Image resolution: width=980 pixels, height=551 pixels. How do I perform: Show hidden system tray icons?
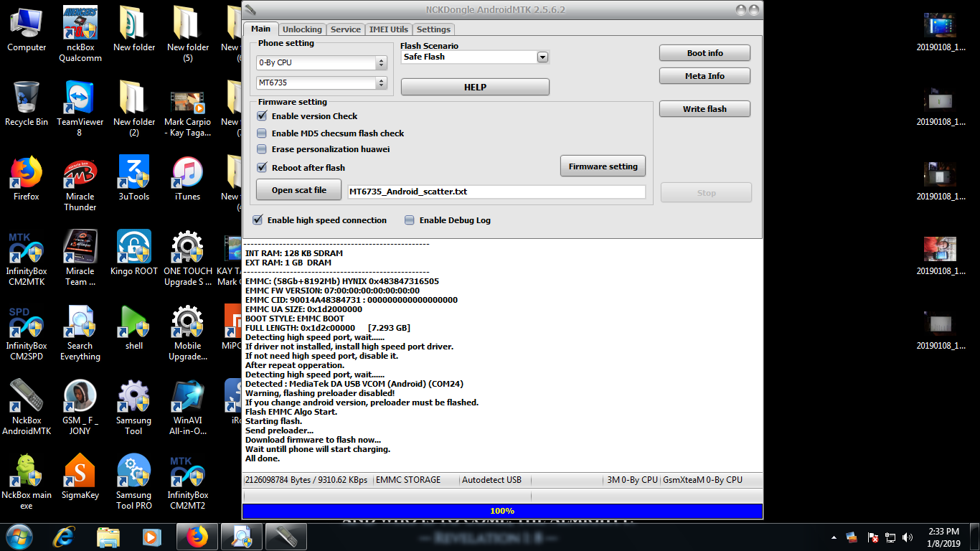click(834, 537)
